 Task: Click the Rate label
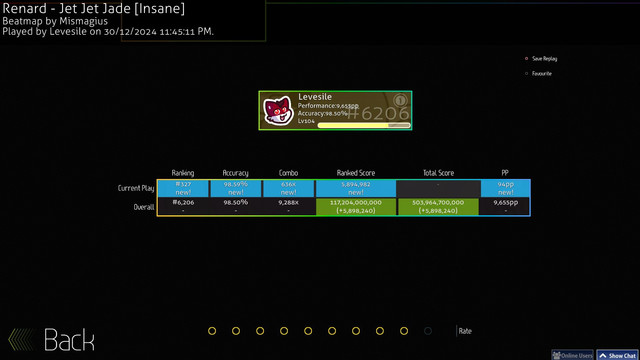465,331
